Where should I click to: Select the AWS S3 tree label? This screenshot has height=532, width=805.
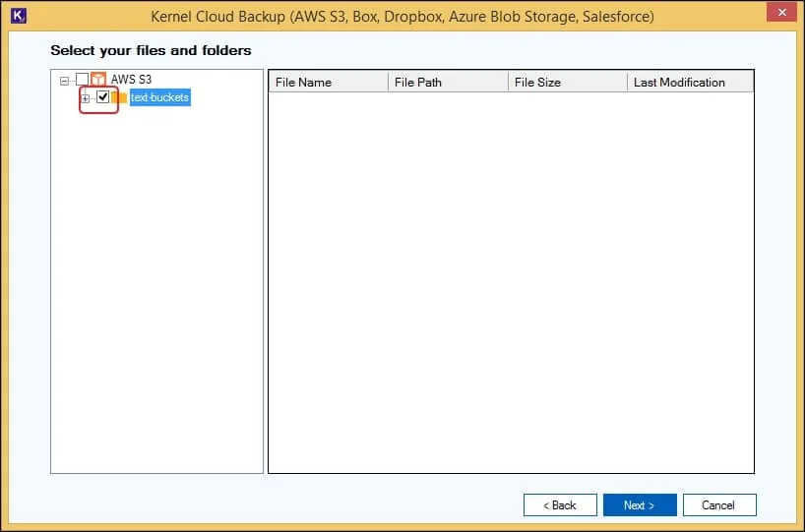[131, 80]
